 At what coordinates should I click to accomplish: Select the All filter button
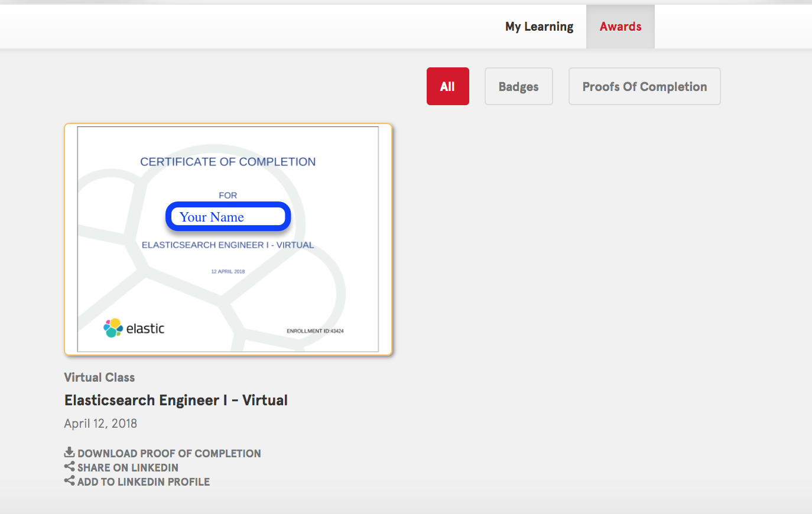pos(448,86)
